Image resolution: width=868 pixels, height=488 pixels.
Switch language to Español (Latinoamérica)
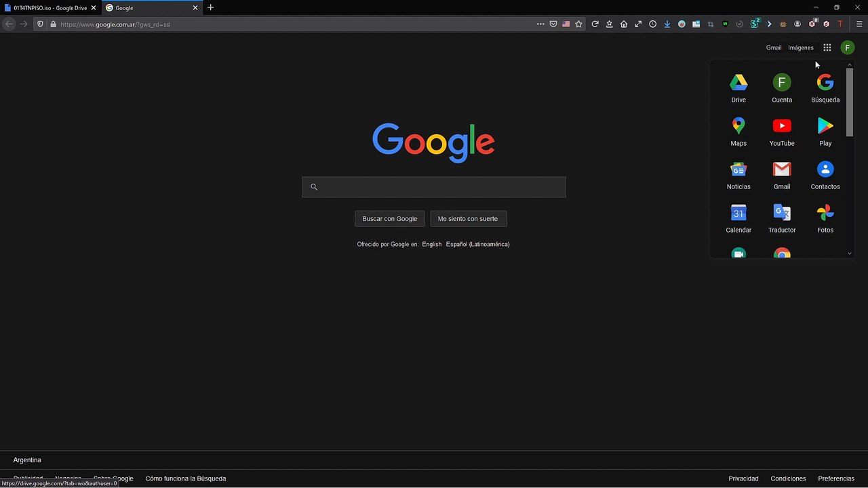click(478, 244)
